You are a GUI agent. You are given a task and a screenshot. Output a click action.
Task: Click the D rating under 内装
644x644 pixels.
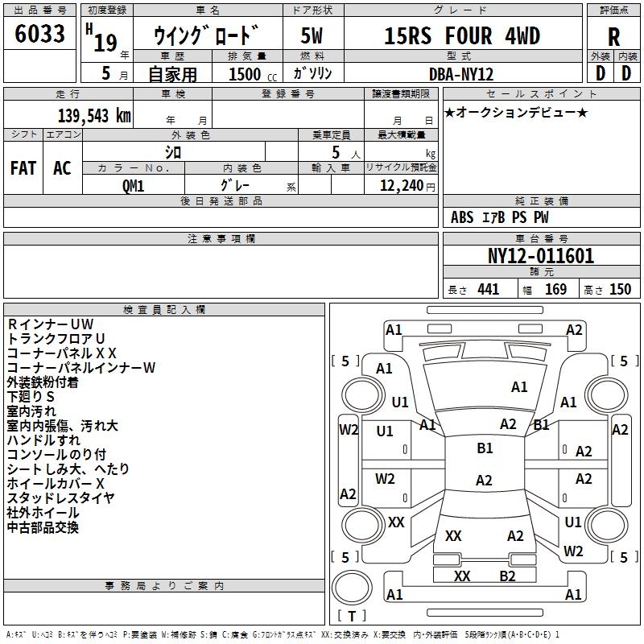click(x=626, y=73)
